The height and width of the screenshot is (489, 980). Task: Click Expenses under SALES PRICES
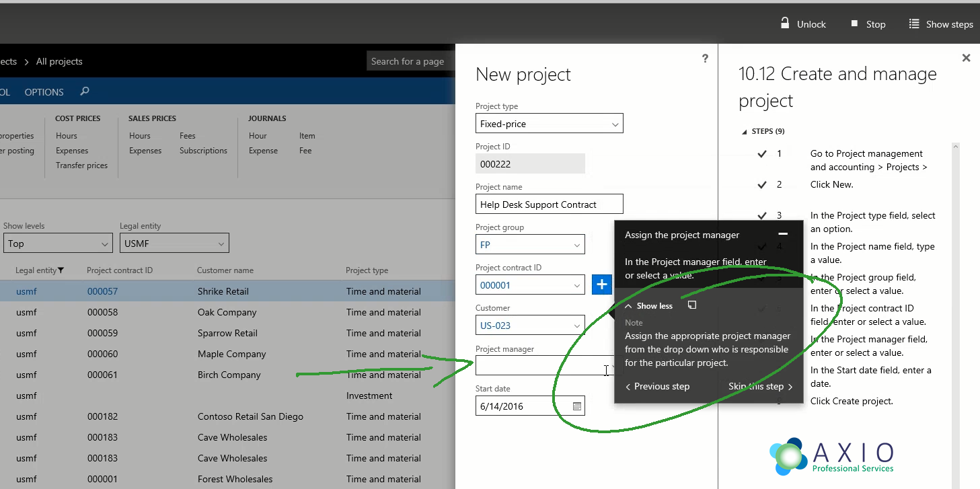145,151
